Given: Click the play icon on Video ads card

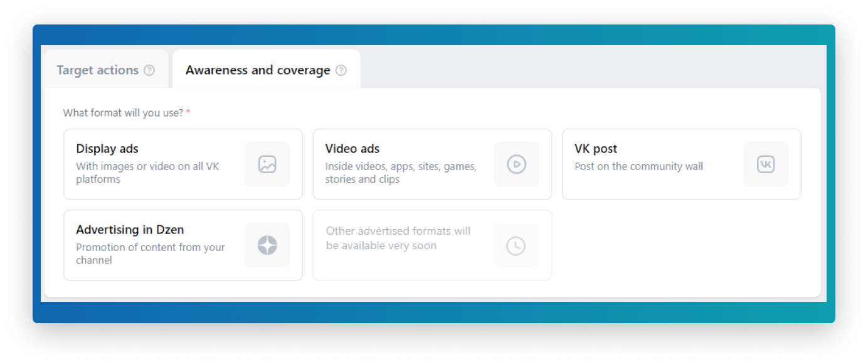Looking at the screenshot, I should (516, 164).
